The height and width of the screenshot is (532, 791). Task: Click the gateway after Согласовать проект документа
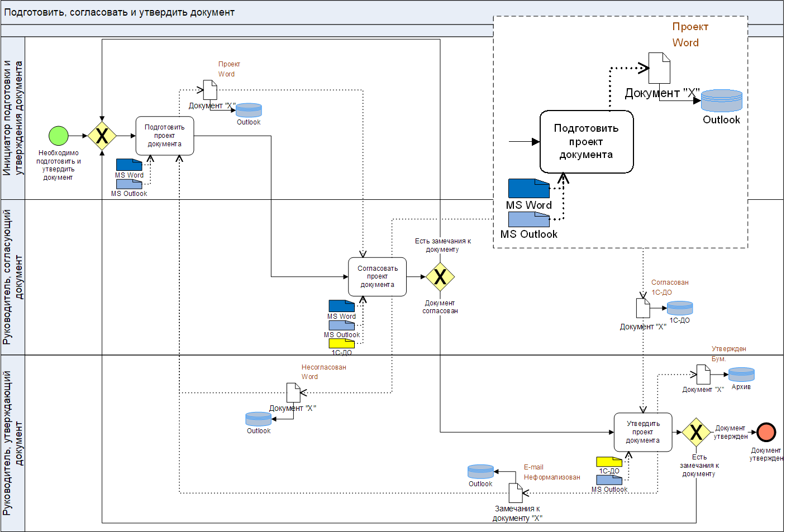click(x=440, y=276)
